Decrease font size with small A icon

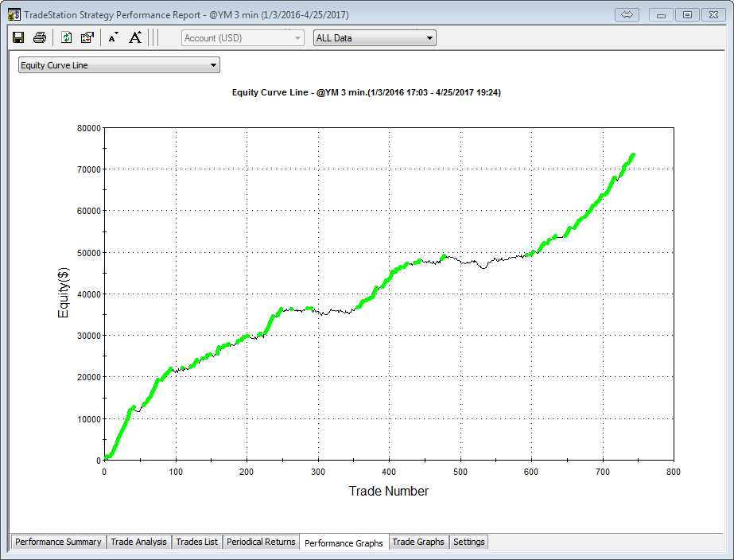pos(113,37)
